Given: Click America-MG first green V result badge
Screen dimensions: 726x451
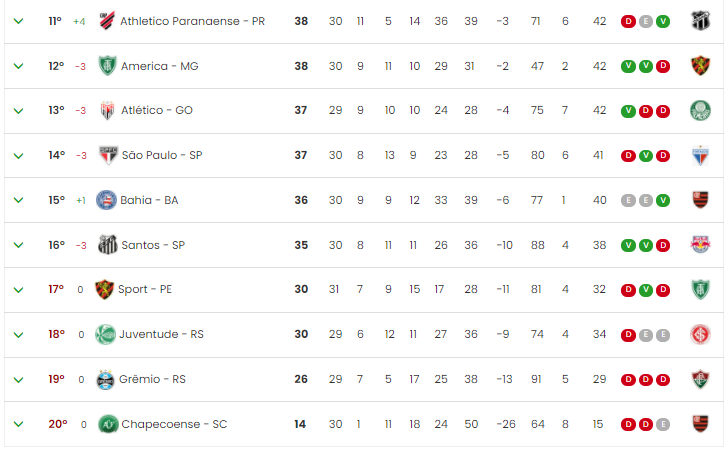Looking at the screenshot, I should [x=628, y=66].
